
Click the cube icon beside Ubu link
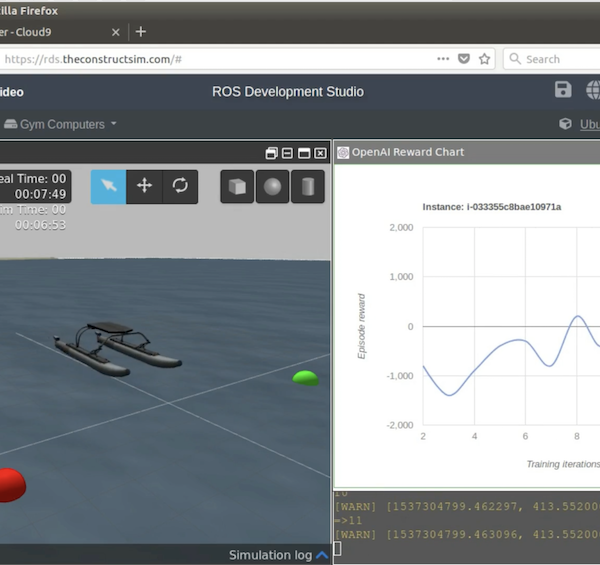coord(565,124)
